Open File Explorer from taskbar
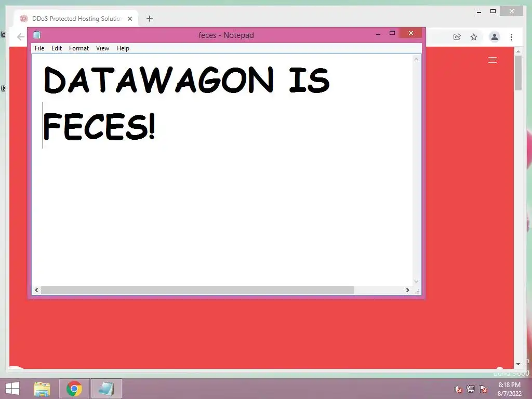This screenshot has height=399, width=532. coord(42,389)
